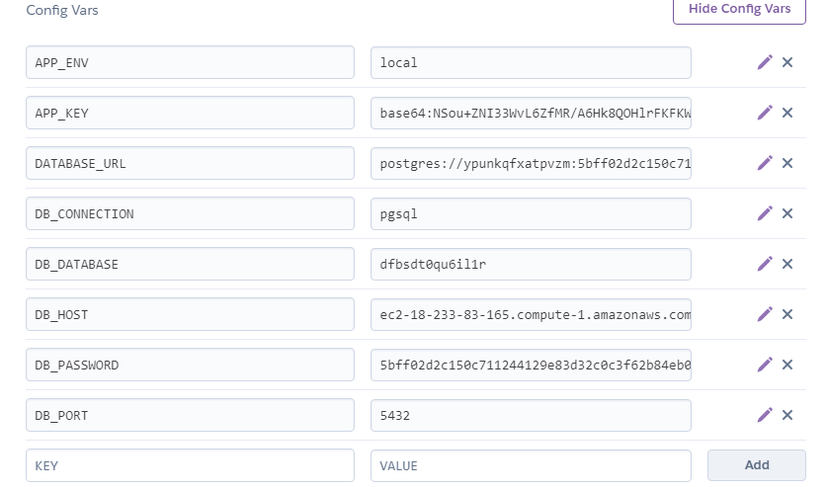The image size is (825, 487).
Task: Click the Hide Config Vars button
Action: (x=739, y=9)
